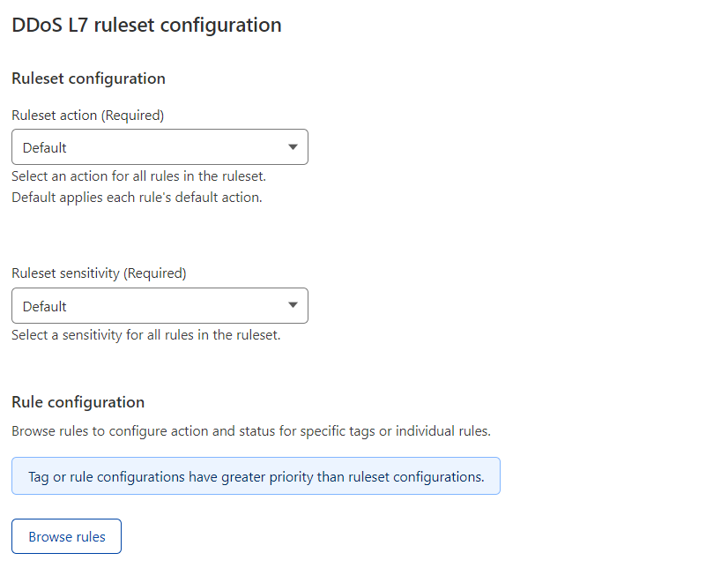Click the Browse rules button

(x=66, y=535)
